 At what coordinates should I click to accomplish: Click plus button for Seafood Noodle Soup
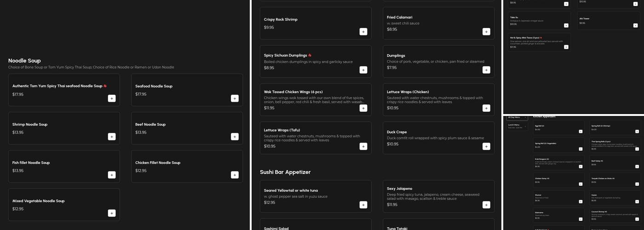(235, 98)
